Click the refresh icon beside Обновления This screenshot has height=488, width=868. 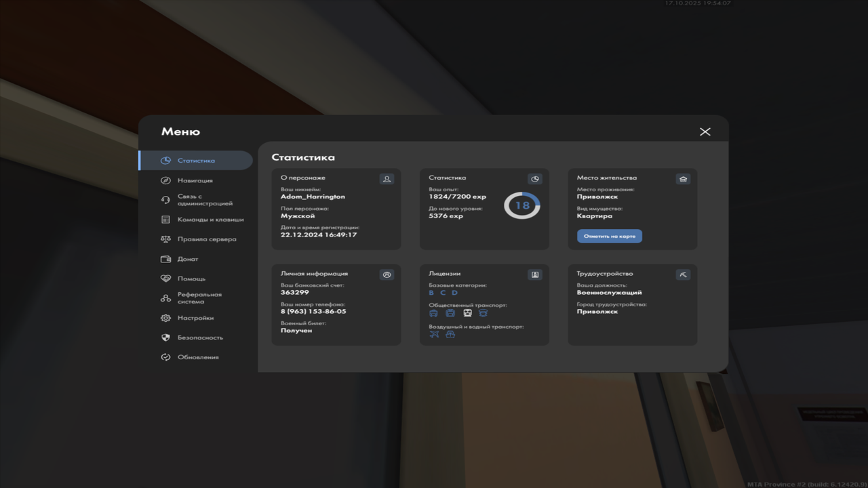pyautogui.click(x=165, y=357)
